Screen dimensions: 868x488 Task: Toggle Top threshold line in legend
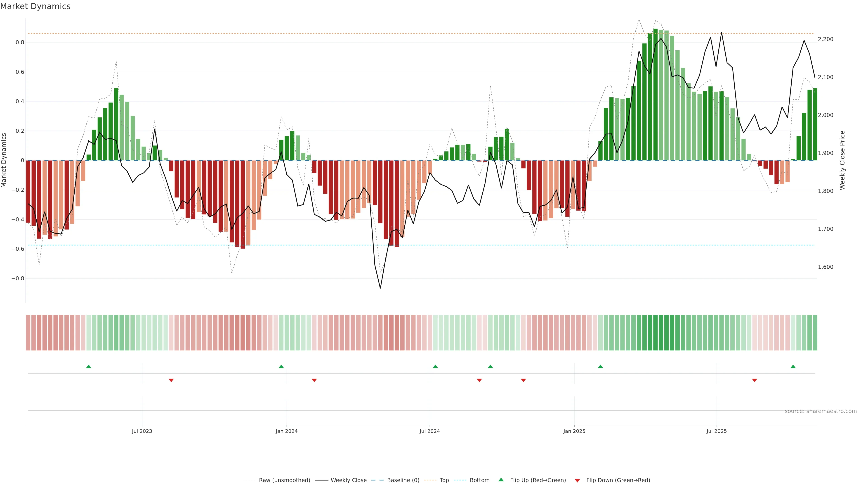pyautogui.click(x=444, y=480)
